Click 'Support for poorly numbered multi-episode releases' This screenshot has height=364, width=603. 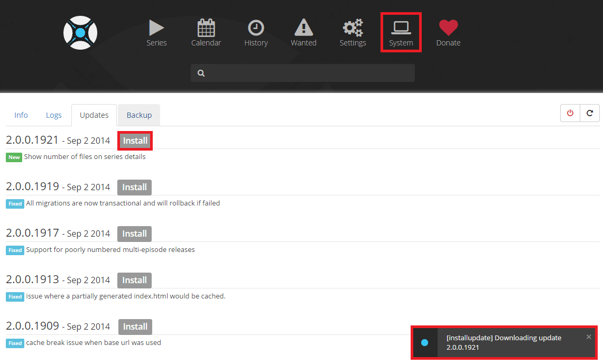[x=110, y=250]
